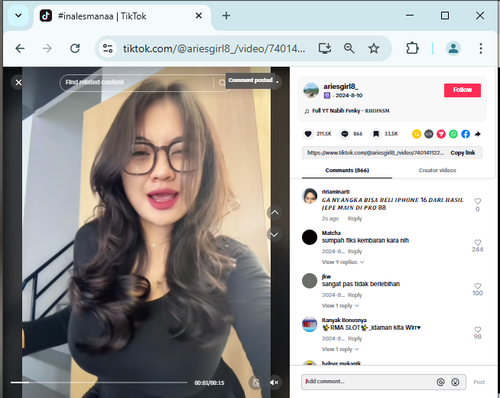Screen dimensions: 500x398
Task: Unmute the video sound
Action: [x=274, y=382]
